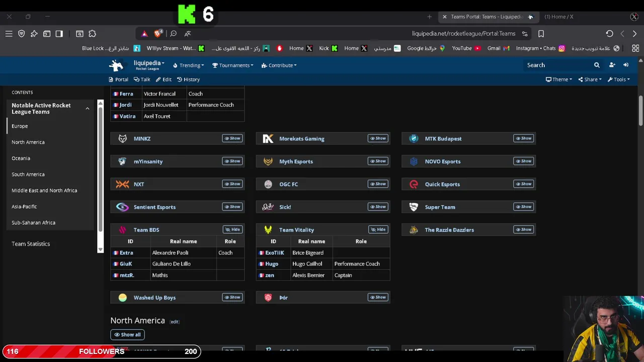
Task: Open the History page tab
Action: click(x=188, y=79)
